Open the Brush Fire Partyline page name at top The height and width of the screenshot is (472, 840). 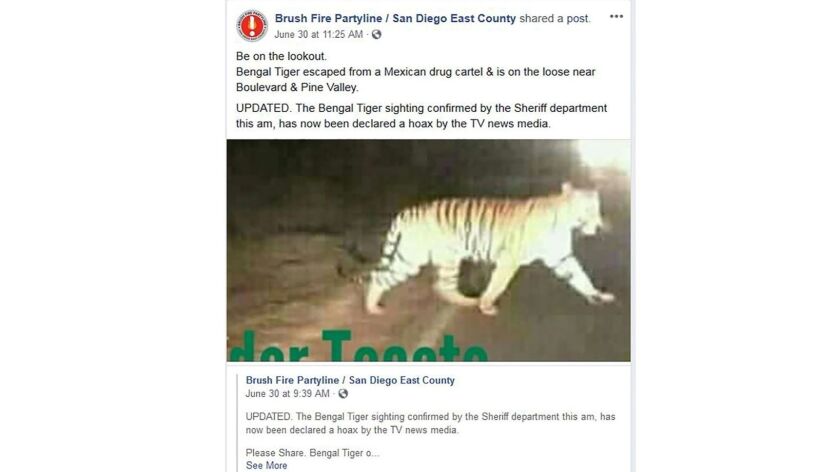(395, 18)
